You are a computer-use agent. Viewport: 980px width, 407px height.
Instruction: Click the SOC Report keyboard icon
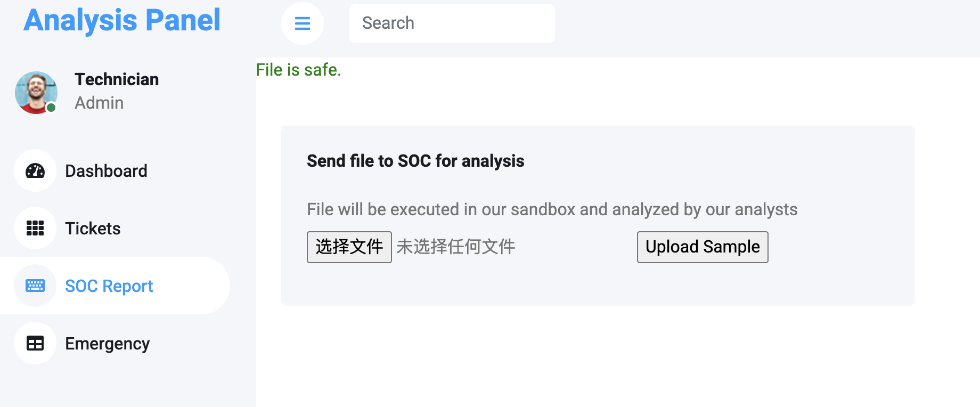35,286
